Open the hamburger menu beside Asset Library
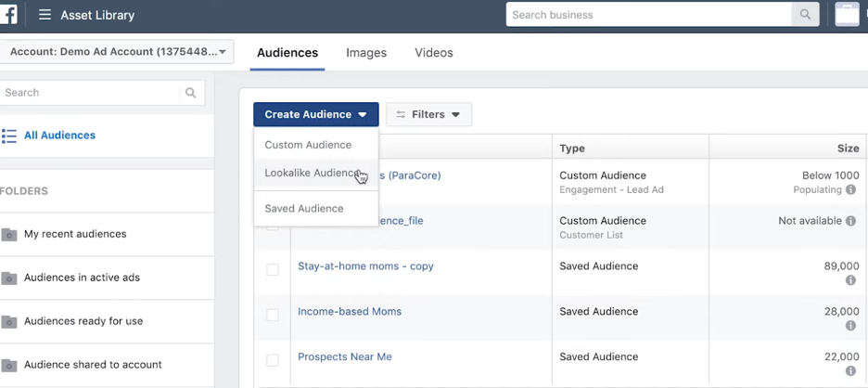This screenshot has height=388, width=868. (45, 15)
